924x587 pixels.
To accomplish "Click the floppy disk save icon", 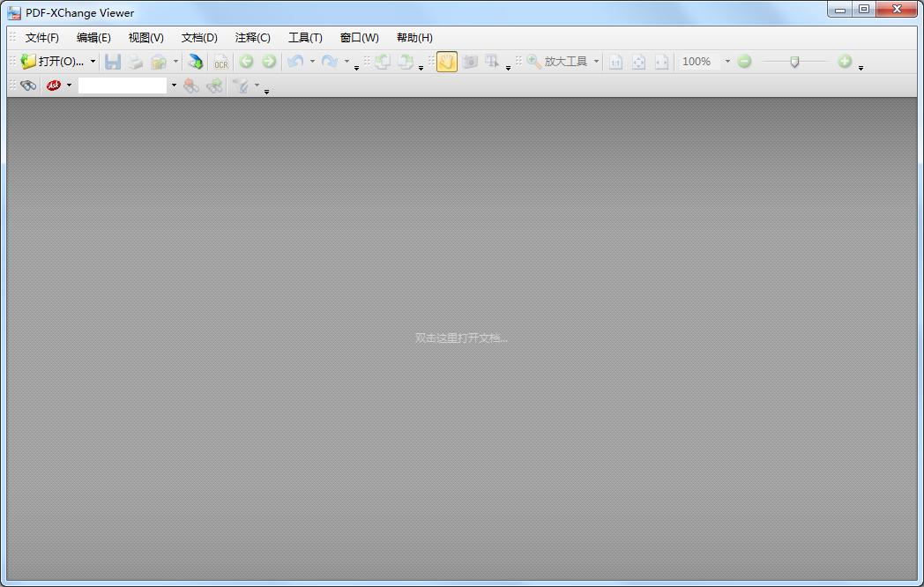I will click(x=113, y=62).
